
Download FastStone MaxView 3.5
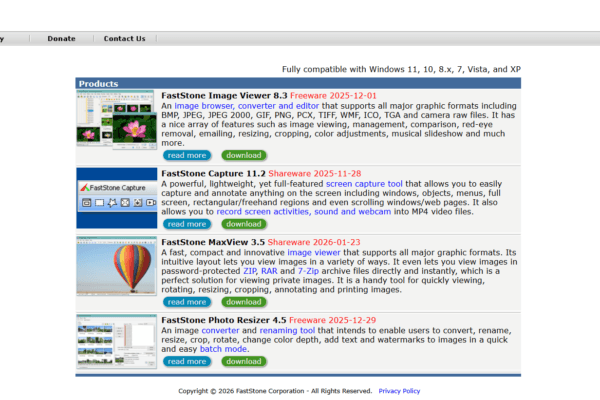[244, 302]
